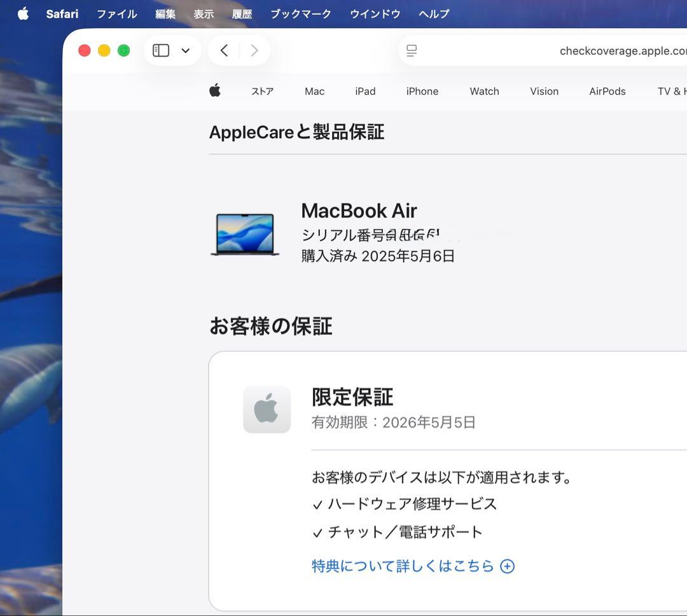Click the MacBook Air product image
This screenshot has width=687, height=616.
click(245, 234)
